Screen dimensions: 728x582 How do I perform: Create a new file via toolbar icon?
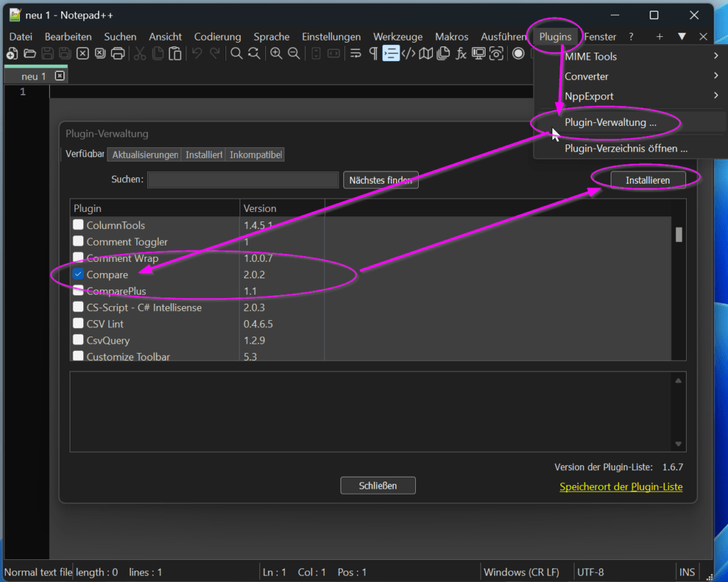click(x=13, y=53)
